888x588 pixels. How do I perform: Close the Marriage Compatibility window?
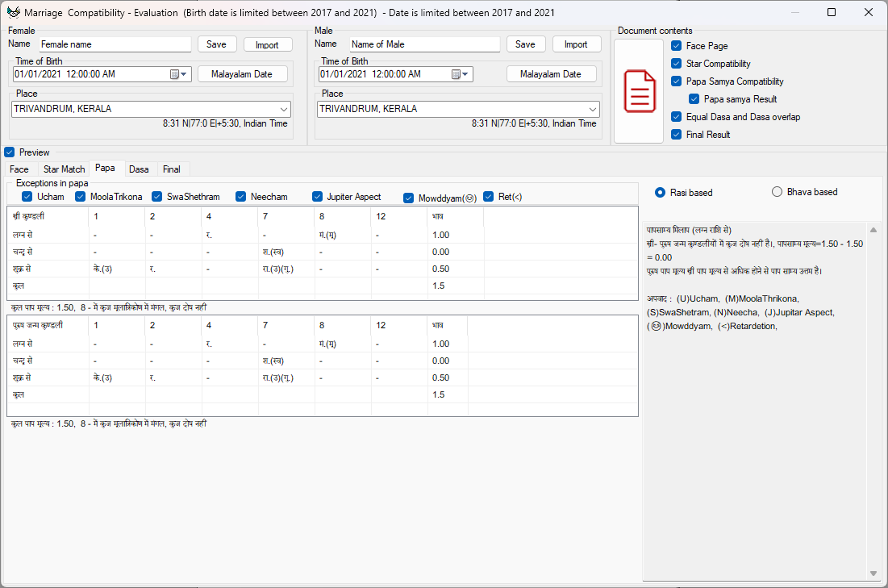point(868,12)
